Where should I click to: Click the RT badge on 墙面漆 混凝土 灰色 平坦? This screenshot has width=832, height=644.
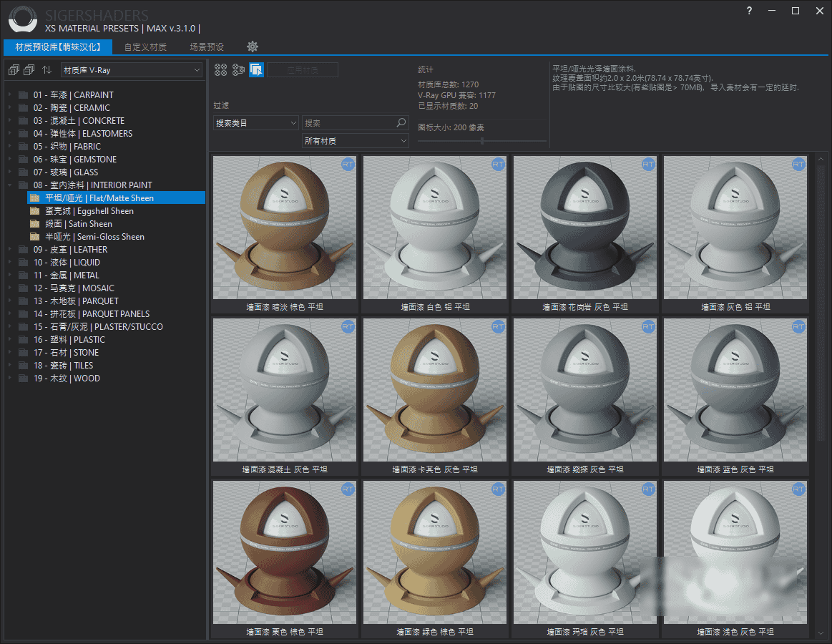coord(348,327)
